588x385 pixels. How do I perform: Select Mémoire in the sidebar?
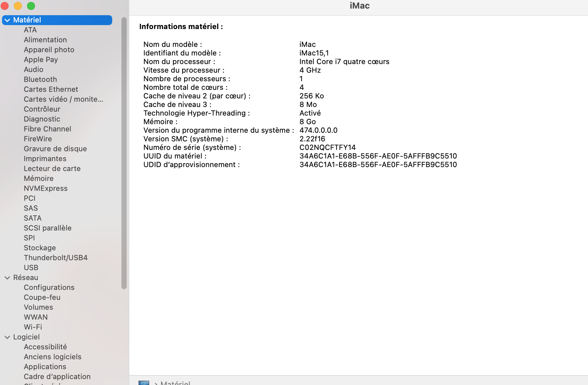[x=39, y=179]
